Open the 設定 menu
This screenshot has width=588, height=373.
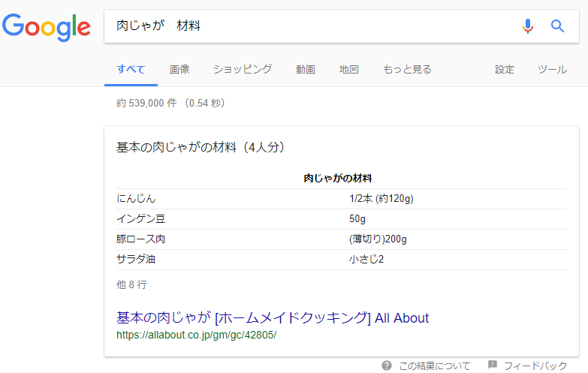[505, 69]
